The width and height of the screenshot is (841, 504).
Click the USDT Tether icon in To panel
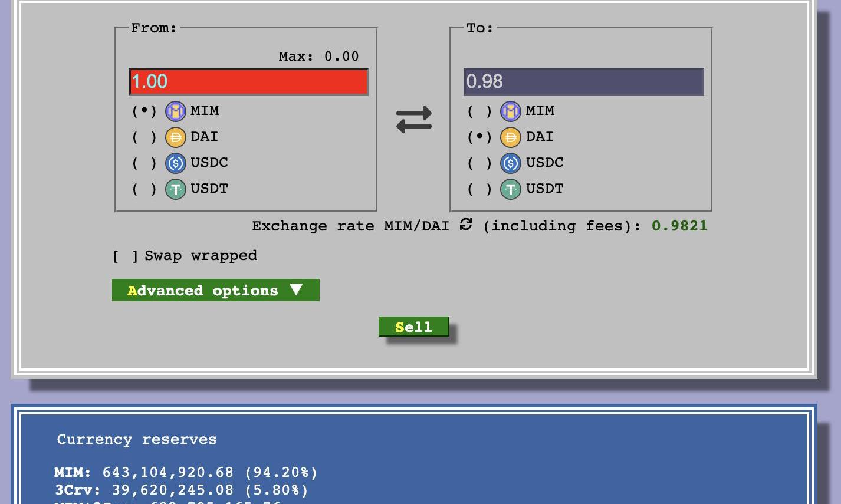pyautogui.click(x=511, y=189)
